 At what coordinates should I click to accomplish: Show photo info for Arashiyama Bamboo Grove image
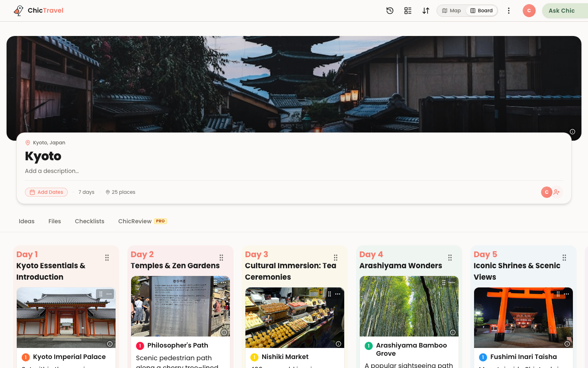click(453, 332)
